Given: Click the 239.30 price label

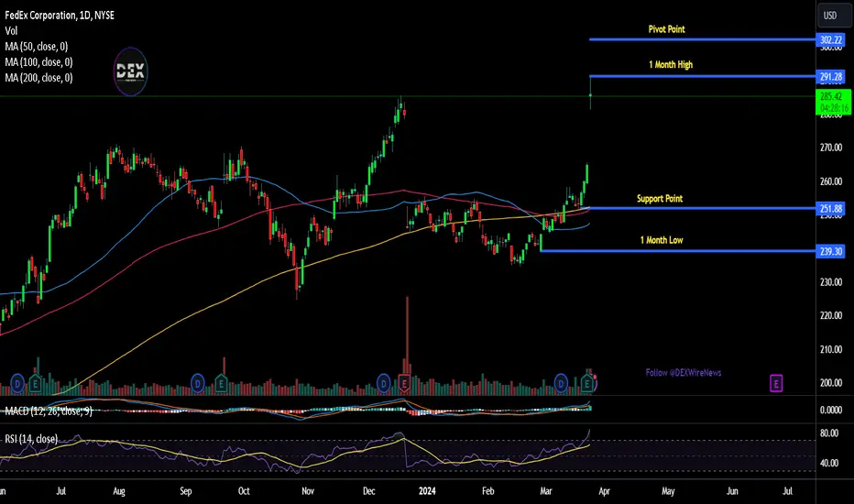Looking at the screenshot, I should pos(831,252).
